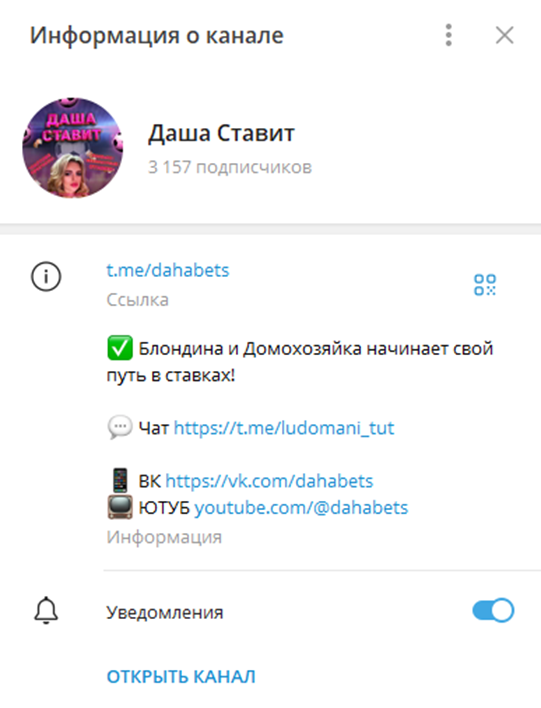Open the ludomani_tut chat link

(x=284, y=428)
